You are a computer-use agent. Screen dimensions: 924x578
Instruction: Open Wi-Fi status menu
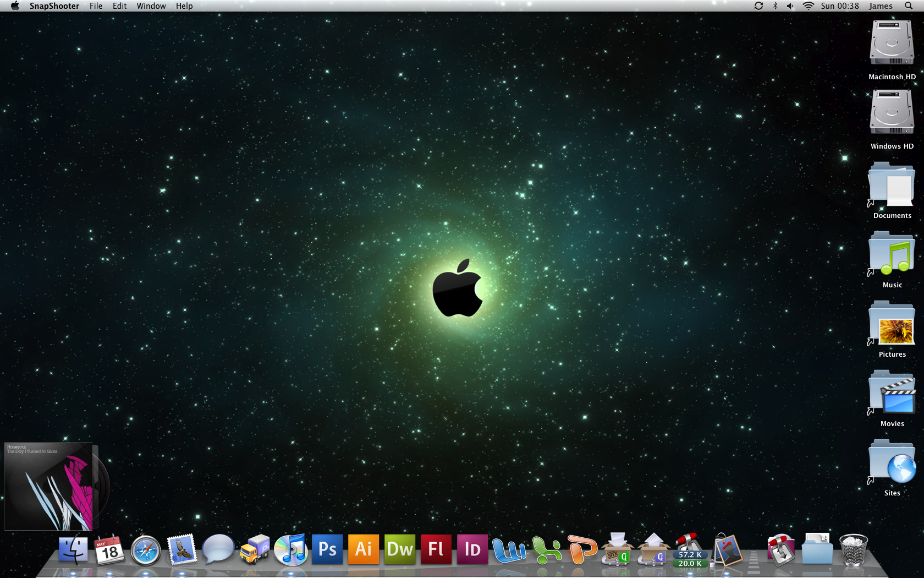pos(808,6)
